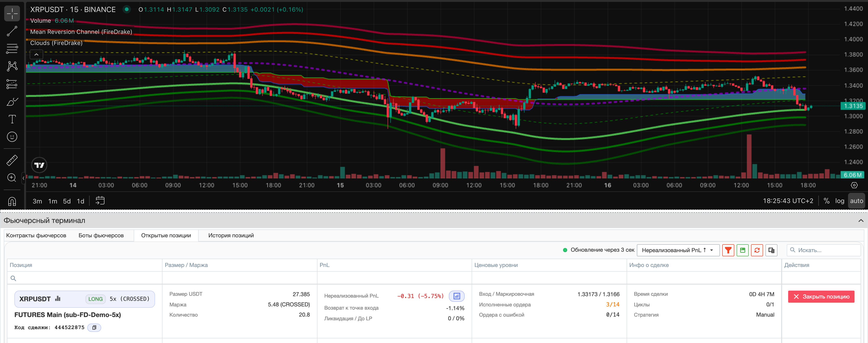868x343 pixels.
Task: Collapse the Фьючерсный терминал panel
Action: (861, 220)
